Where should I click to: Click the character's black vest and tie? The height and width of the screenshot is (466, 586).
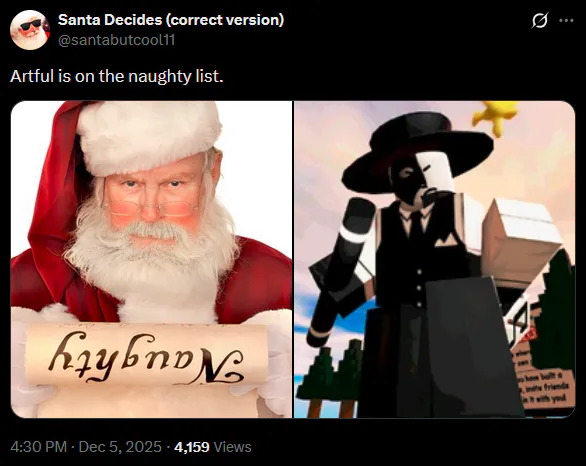(418, 249)
